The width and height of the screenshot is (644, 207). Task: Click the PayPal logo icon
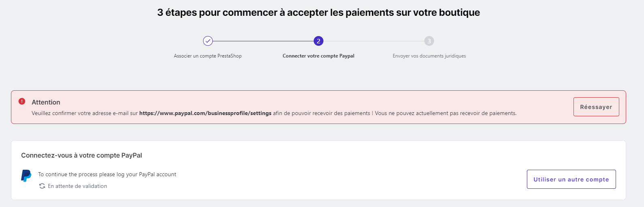tap(26, 176)
